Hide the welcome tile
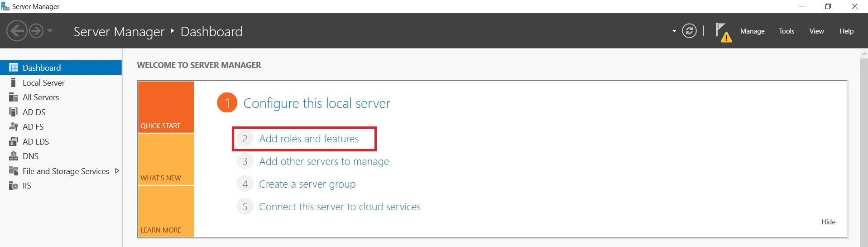Viewport: 868px width, 247px height. pyautogui.click(x=828, y=222)
